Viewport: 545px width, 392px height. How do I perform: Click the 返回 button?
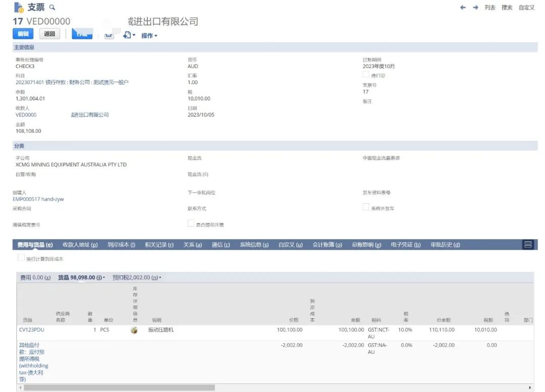(x=49, y=34)
